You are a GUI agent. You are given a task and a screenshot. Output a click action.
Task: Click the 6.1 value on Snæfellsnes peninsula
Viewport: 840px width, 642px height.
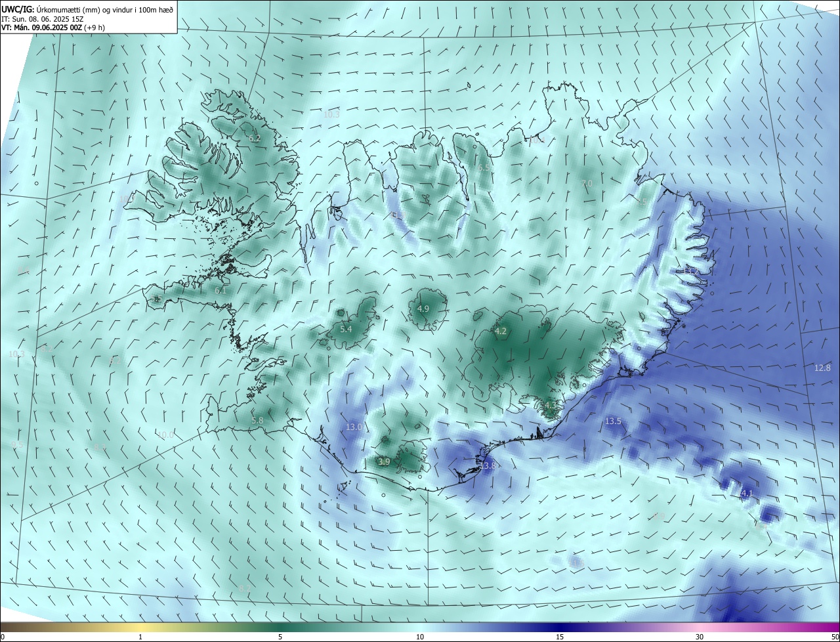click(x=220, y=291)
